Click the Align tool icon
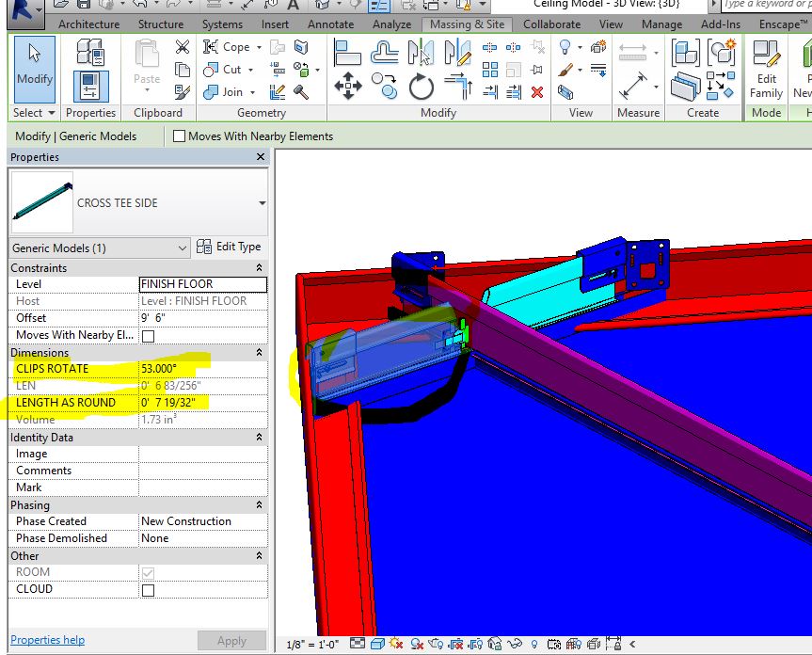Screen dimensions: 812x655 (x=347, y=52)
